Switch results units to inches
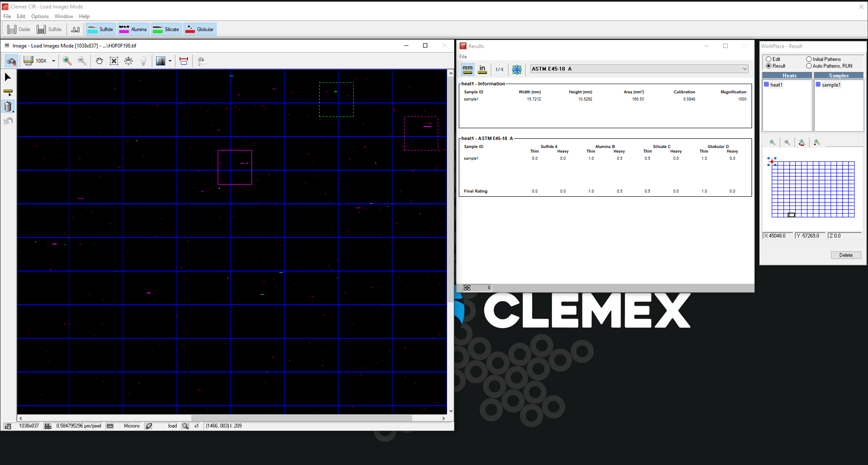Viewport: 868px width, 465px height. pos(482,69)
